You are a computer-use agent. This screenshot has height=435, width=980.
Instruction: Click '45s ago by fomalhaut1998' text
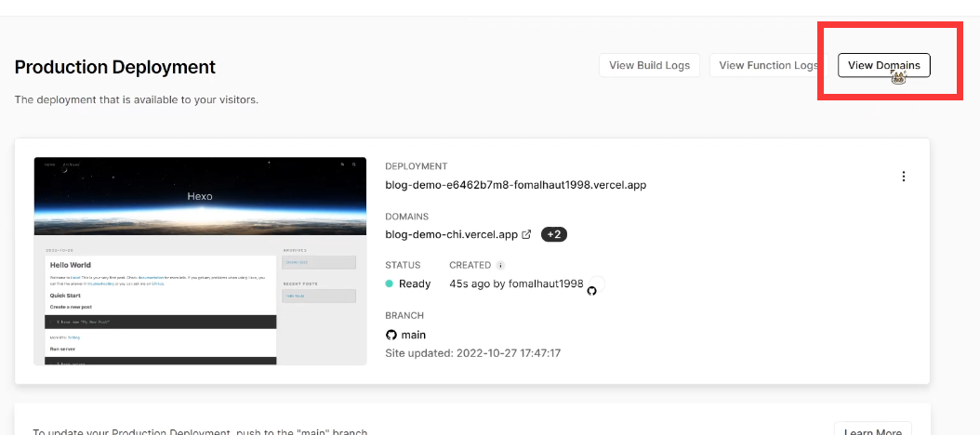coord(516,283)
